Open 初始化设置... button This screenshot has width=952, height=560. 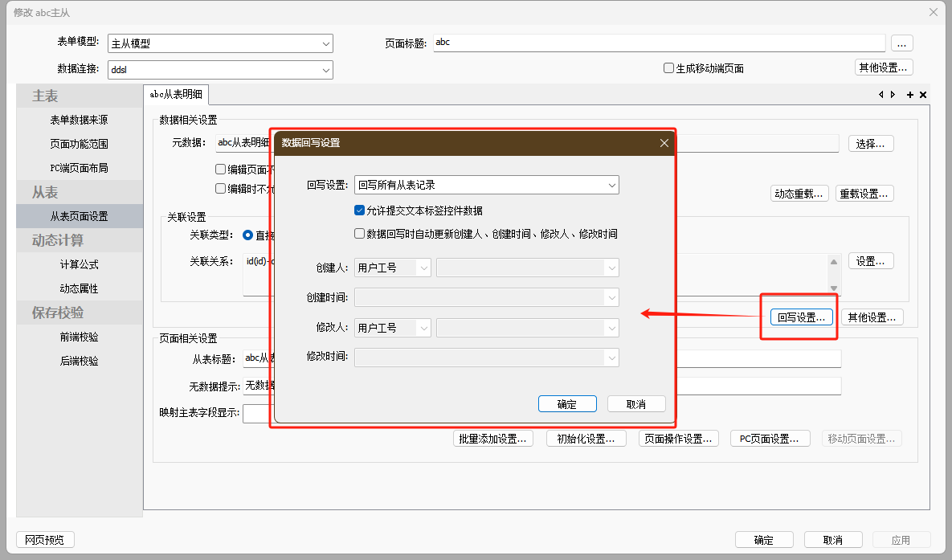pos(586,439)
